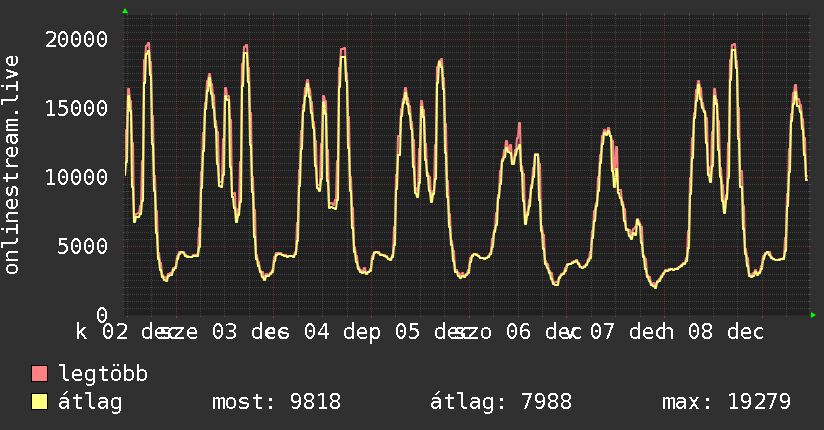Click the 10000 y-axis label
Image resolution: width=824 pixels, height=430 pixels.
(x=76, y=177)
